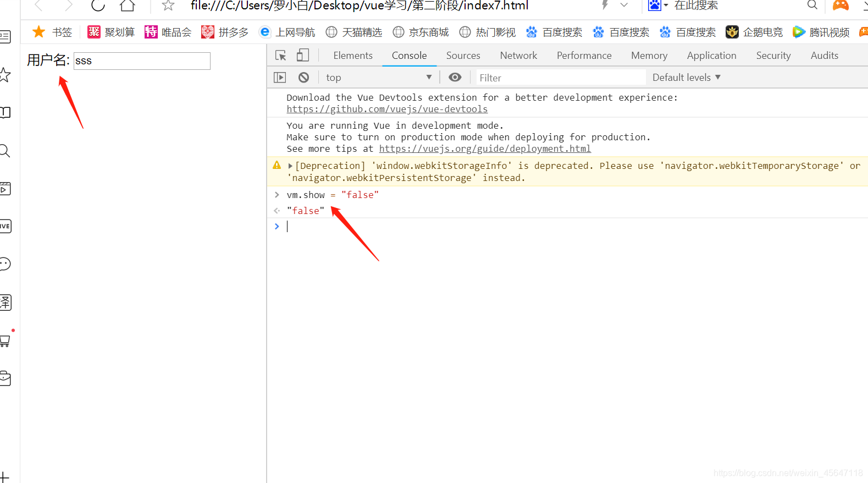Open the 天猫精选 bookmark

point(353,32)
